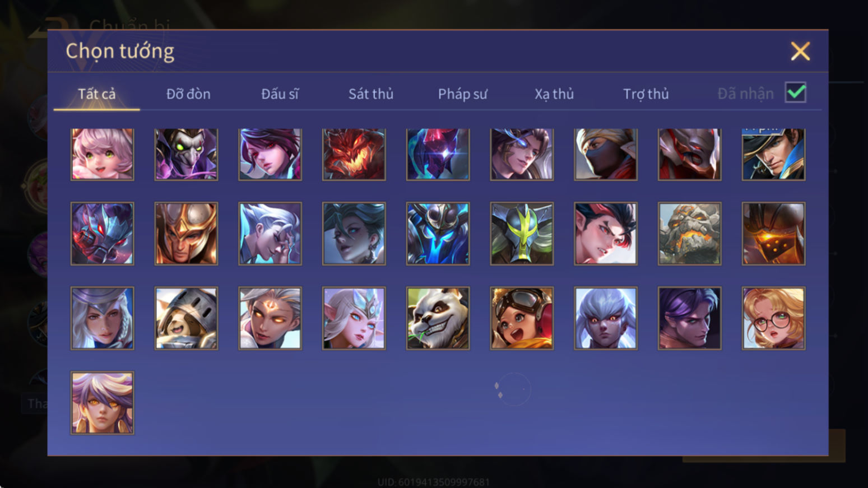
Task: Open the Pháp sư tab
Action: pyautogui.click(x=462, y=94)
